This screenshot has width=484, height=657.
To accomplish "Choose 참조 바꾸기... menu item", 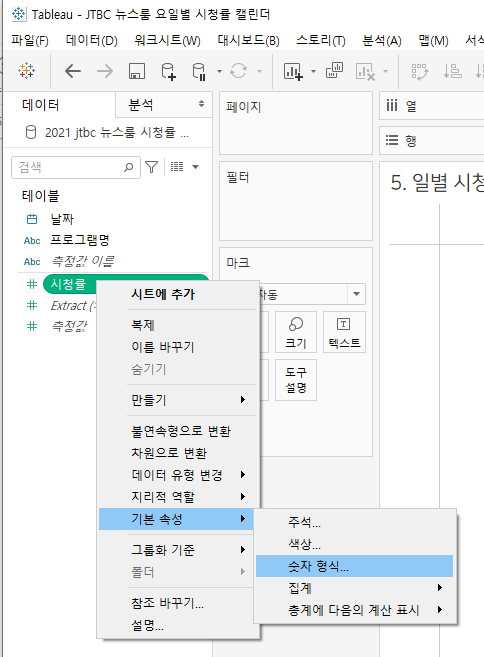I will [177, 603].
